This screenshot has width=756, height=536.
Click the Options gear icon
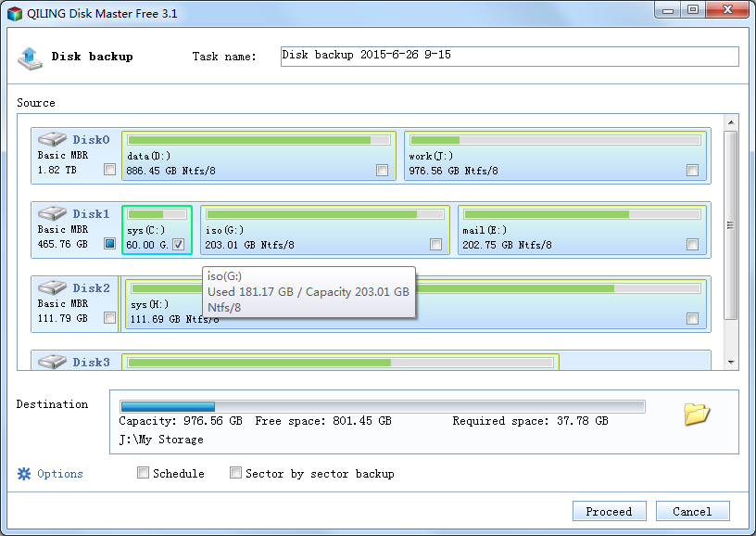(24, 474)
